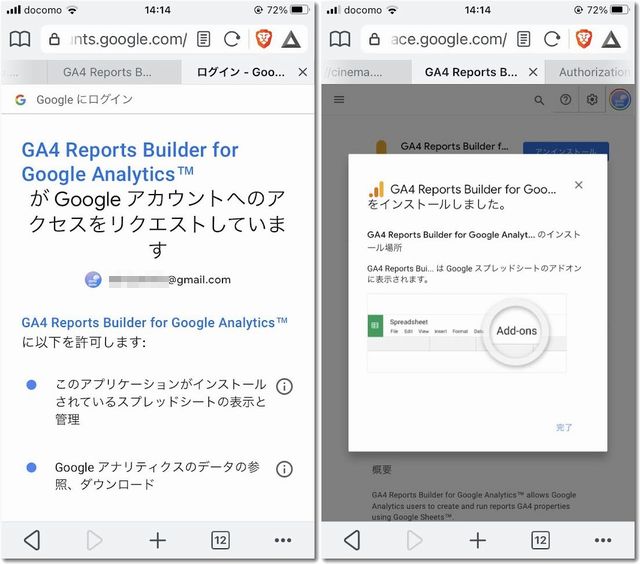Click blurred gmail.com account address
The width and height of the screenshot is (640, 564).
[x=169, y=280]
